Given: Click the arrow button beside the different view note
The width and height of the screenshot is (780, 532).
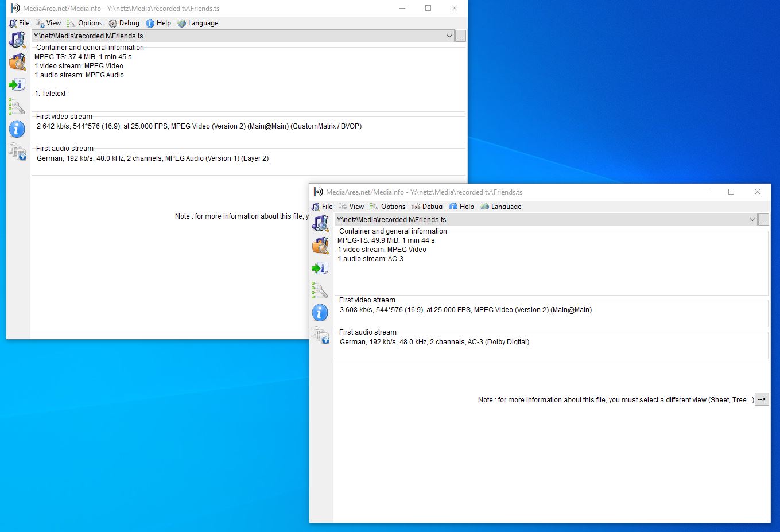Looking at the screenshot, I should coord(762,399).
